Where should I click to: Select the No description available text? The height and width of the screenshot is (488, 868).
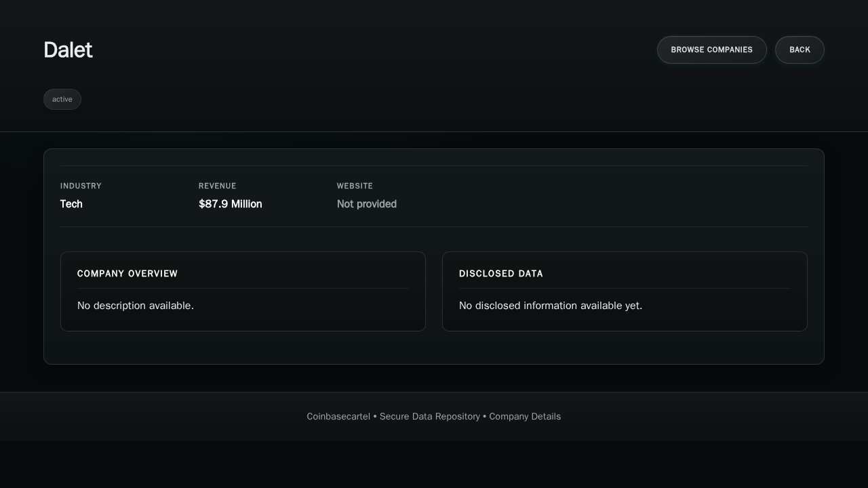pos(136,306)
